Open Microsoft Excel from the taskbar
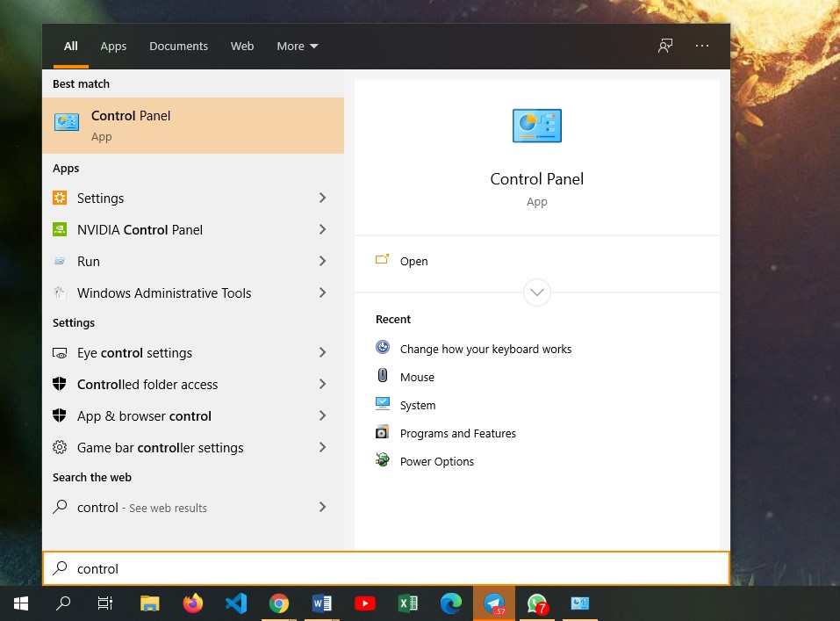Screen dimensions: 840x621 [407, 603]
